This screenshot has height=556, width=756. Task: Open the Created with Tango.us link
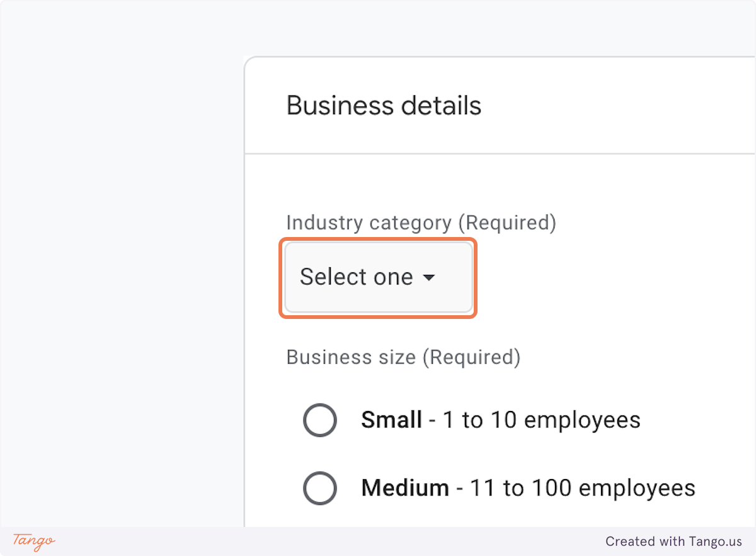(675, 541)
